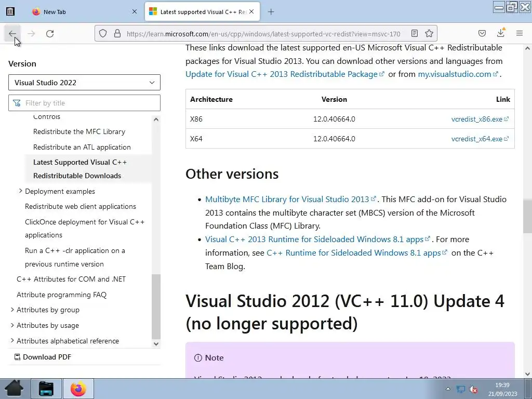Click in the Filter by title field
Viewport: 532px width, 399px height.
tap(84, 103)
